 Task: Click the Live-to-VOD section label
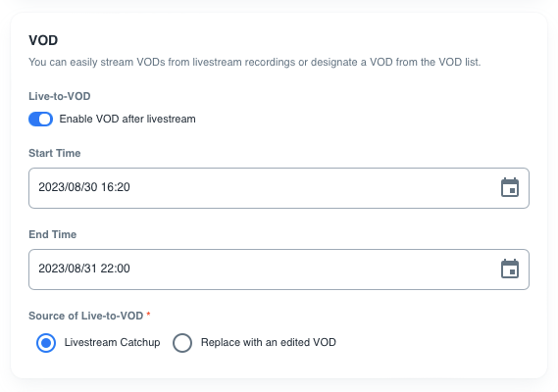(x=60, y=96)
